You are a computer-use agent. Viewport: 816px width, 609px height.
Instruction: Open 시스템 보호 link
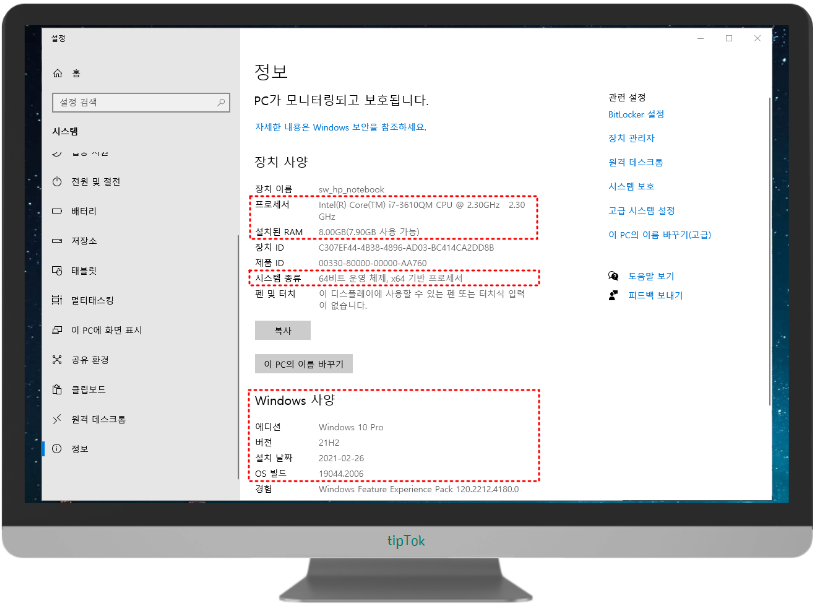(631, 186)
